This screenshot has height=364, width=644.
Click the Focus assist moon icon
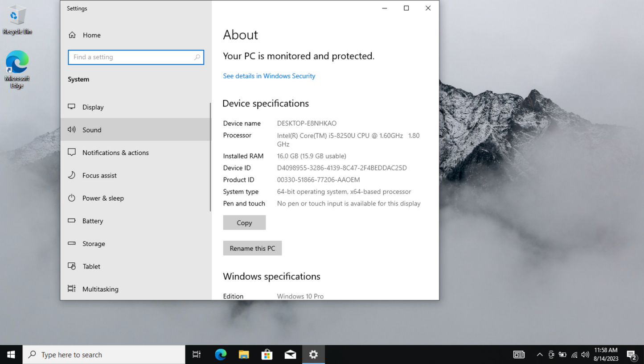tap(72, 175)
